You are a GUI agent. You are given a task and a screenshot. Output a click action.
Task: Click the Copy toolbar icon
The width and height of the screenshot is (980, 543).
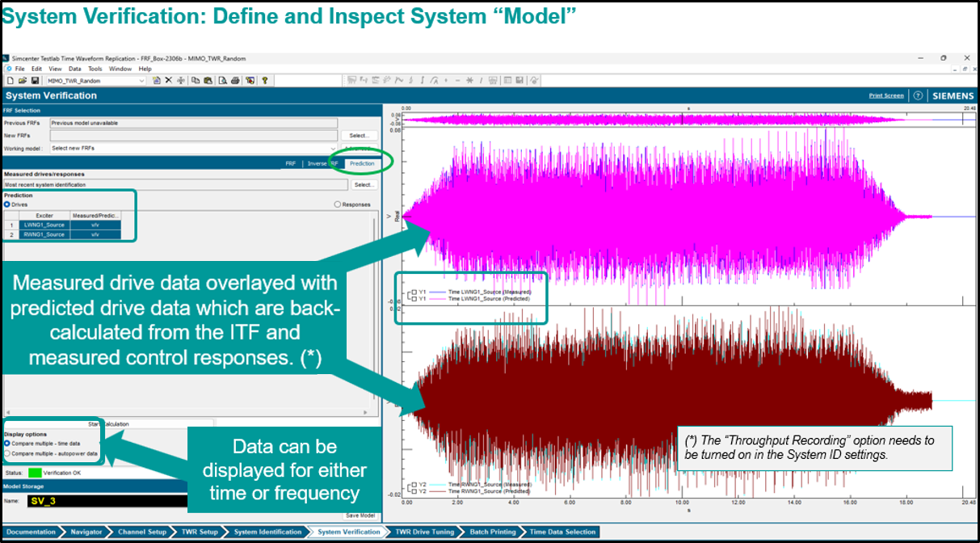pos(196,81)
